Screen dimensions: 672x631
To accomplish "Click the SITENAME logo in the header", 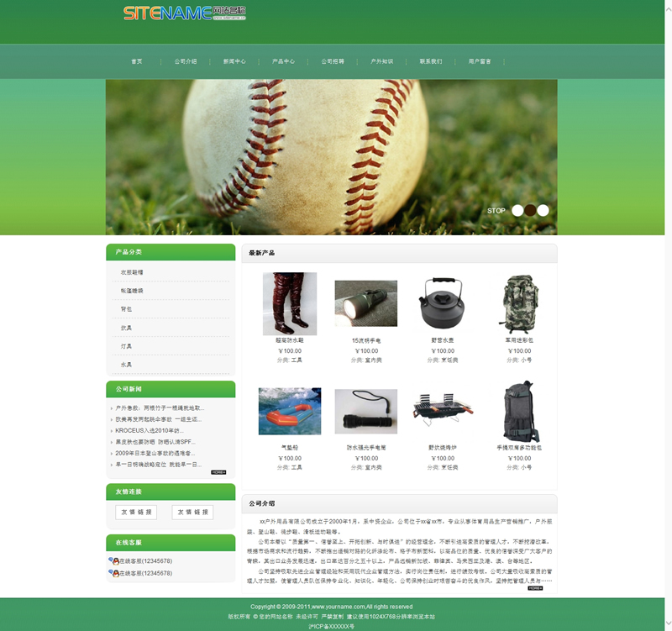I will (184, 13).
